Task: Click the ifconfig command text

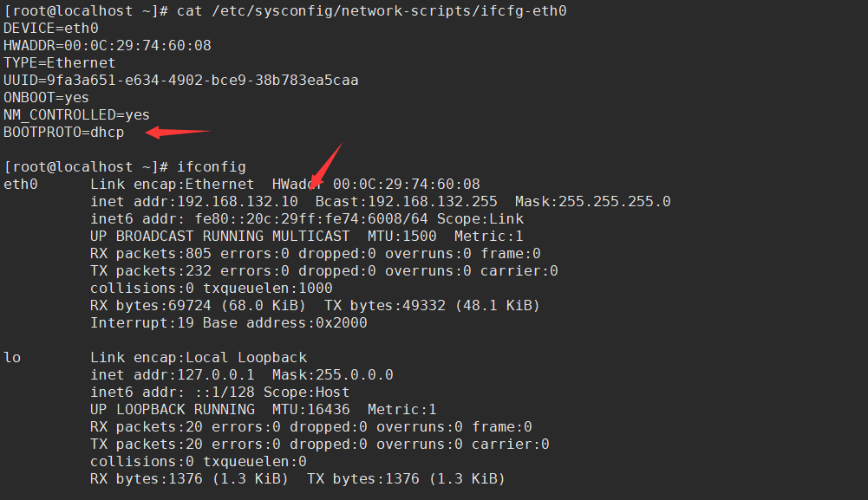Action: pos(211,166)
